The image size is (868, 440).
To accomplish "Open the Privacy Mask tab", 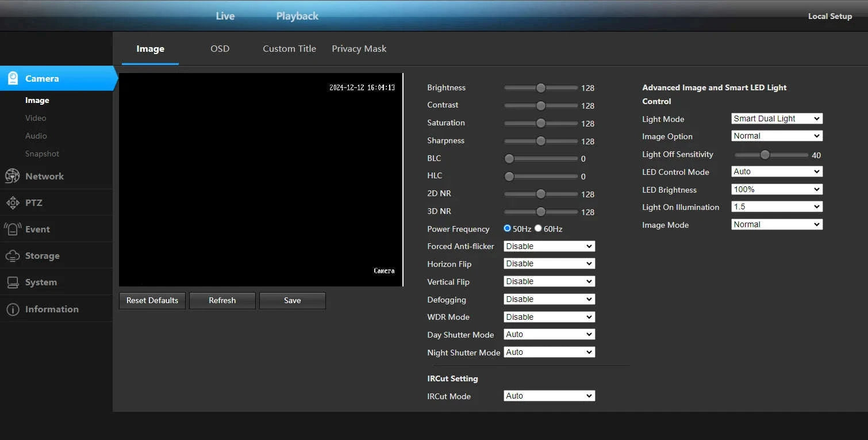I will (359, 48).
